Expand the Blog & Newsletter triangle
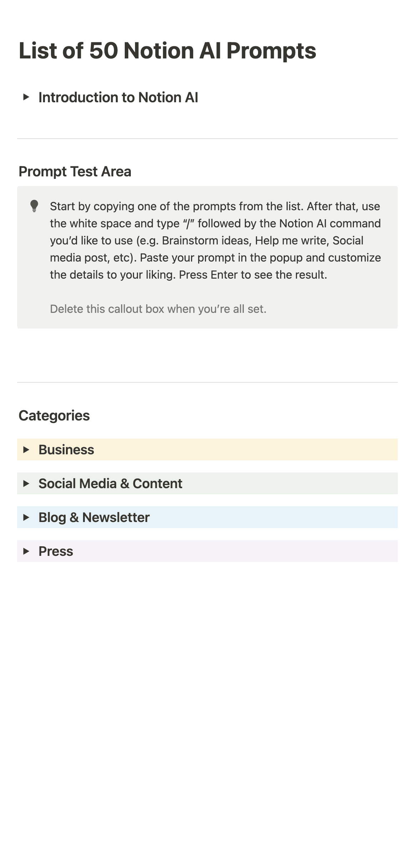This screenshot has height=868, width=401. 26,517
